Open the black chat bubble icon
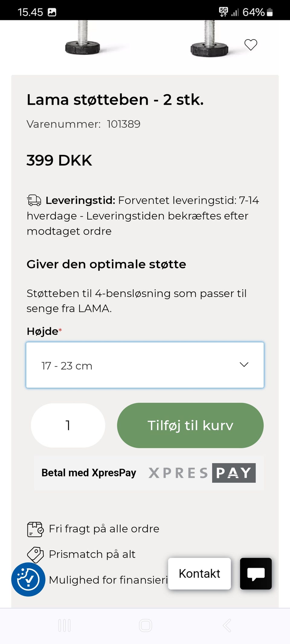 (x=256, y=573)
